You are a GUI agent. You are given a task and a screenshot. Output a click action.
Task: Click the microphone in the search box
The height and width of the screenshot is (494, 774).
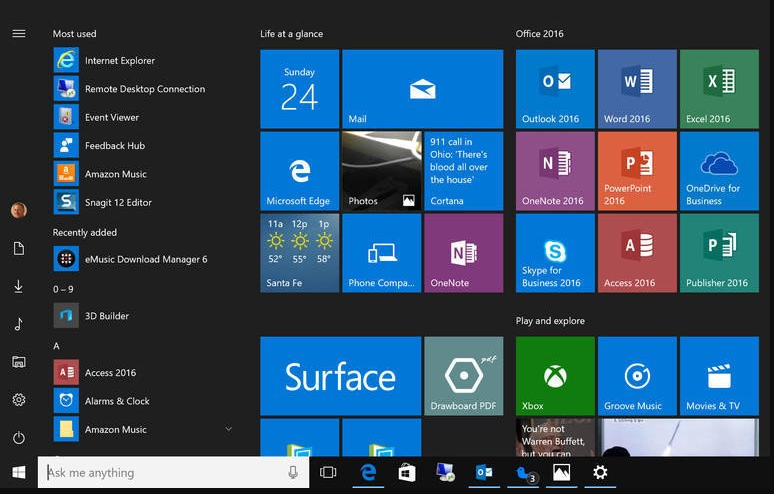coord(293,472)
